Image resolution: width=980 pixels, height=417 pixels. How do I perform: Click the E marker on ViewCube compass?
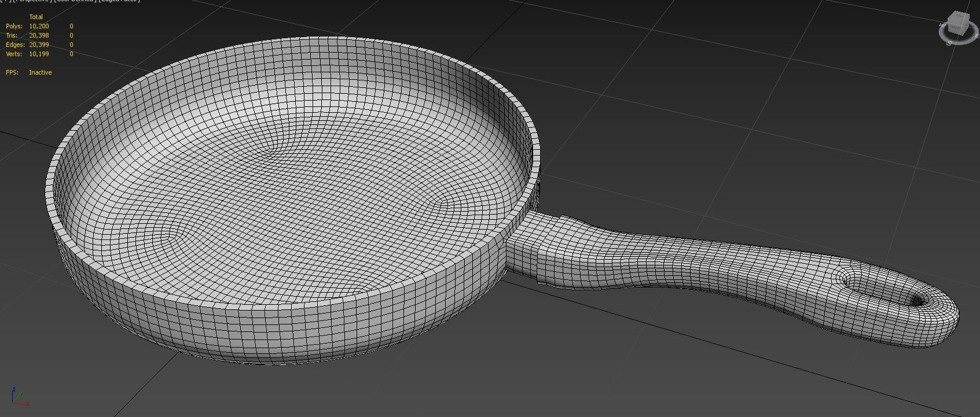tap(977, 36)
